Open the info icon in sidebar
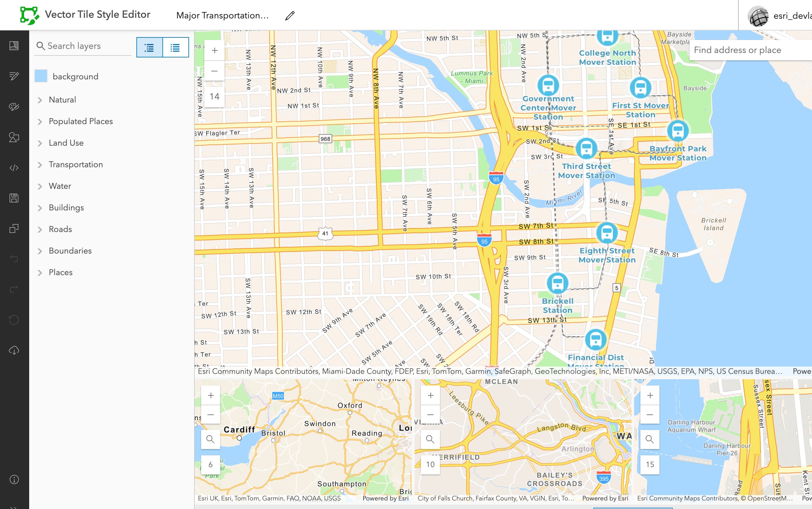 [14, 479]
